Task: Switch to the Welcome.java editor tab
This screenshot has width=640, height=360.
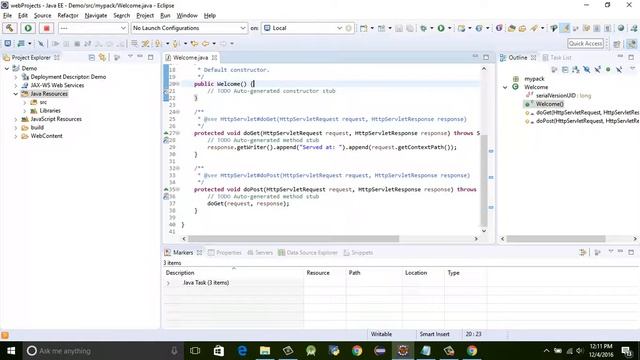Action: (x=190, y=58)
